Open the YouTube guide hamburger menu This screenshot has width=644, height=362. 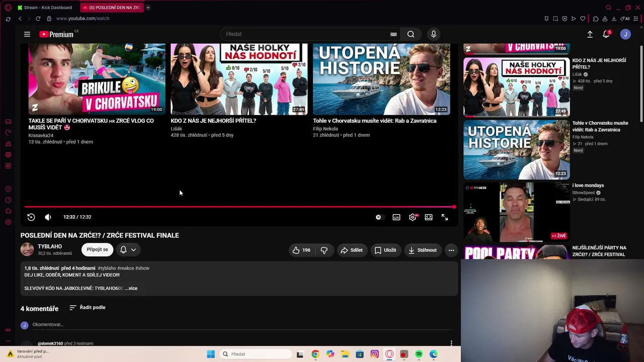click(27, 34)
